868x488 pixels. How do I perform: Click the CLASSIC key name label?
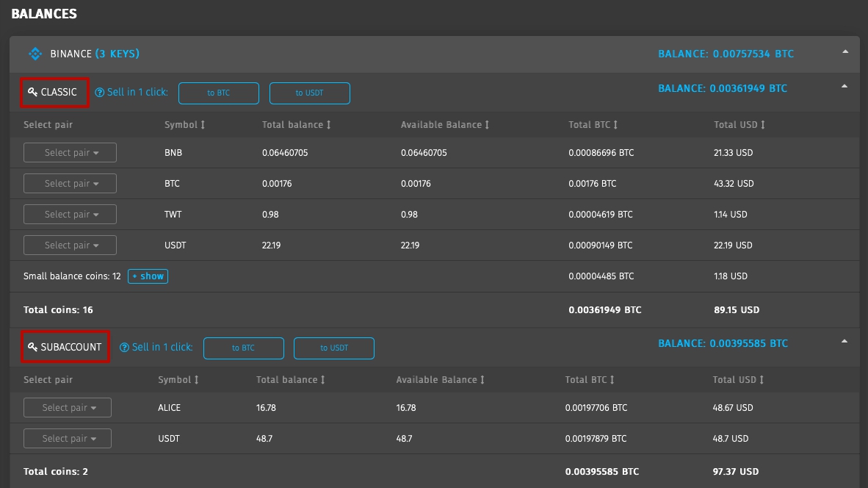(59, 92)
